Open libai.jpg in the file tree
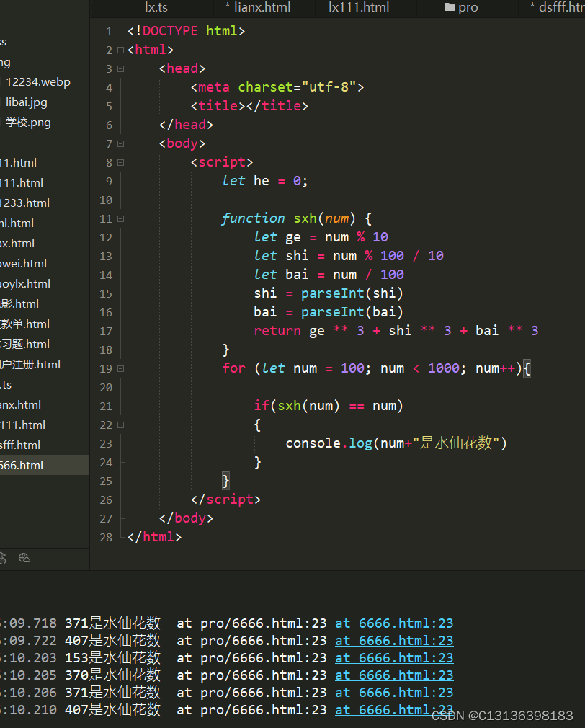The image size is (585, 728). (27, 102)
